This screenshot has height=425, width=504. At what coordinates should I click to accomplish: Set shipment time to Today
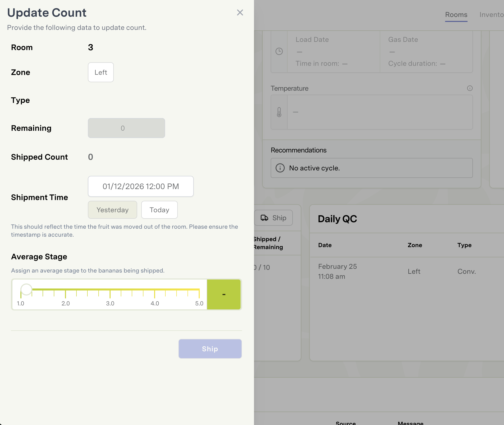point(159,210)
